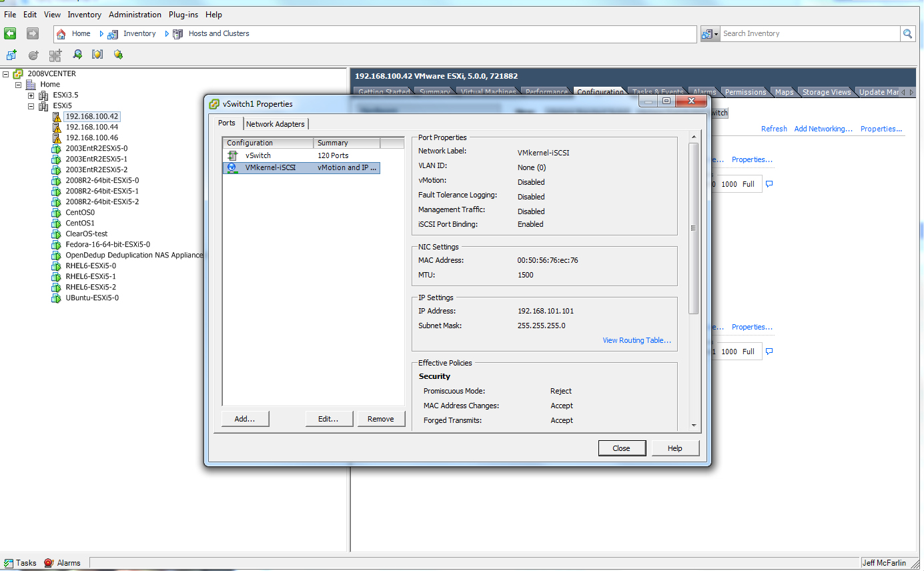Screen dimensions: 924x571
Task: Click the Configuration column header
Action: tap(268, 143)
